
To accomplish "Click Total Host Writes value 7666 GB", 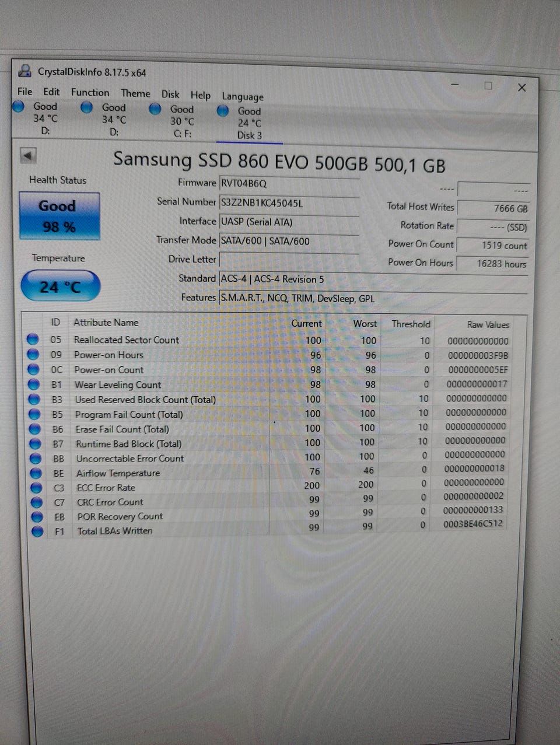I will point(493,208).
